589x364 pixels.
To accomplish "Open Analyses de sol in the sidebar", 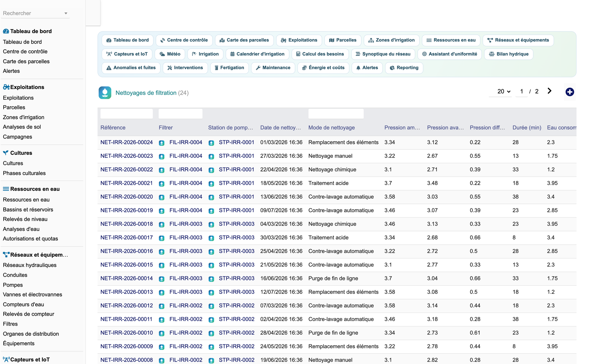I will 22,127.
